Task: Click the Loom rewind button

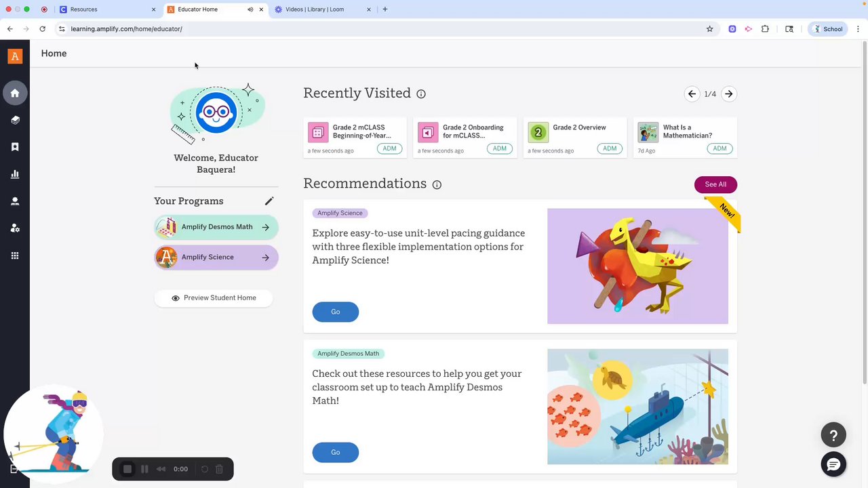Action: click(x=161, y=469)
